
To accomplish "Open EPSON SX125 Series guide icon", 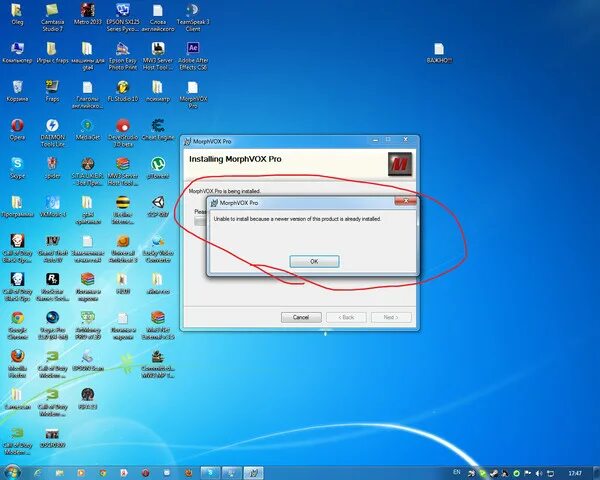I will (x=123, y=18).
